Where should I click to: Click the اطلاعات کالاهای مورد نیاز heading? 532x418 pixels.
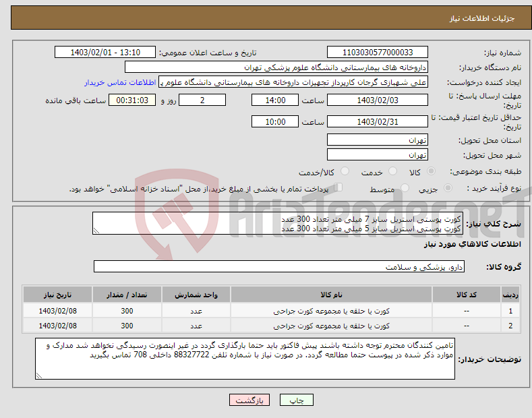click(x=472, y=244)
